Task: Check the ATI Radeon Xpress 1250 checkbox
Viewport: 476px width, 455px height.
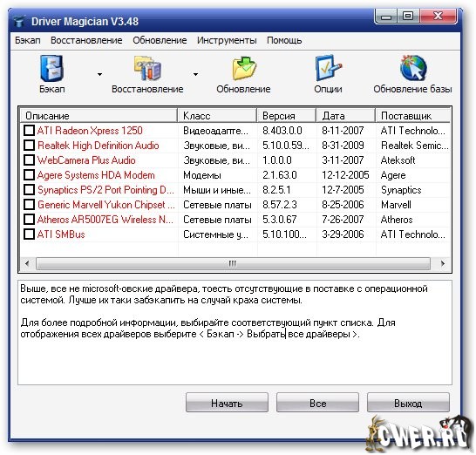Action: 29,131
